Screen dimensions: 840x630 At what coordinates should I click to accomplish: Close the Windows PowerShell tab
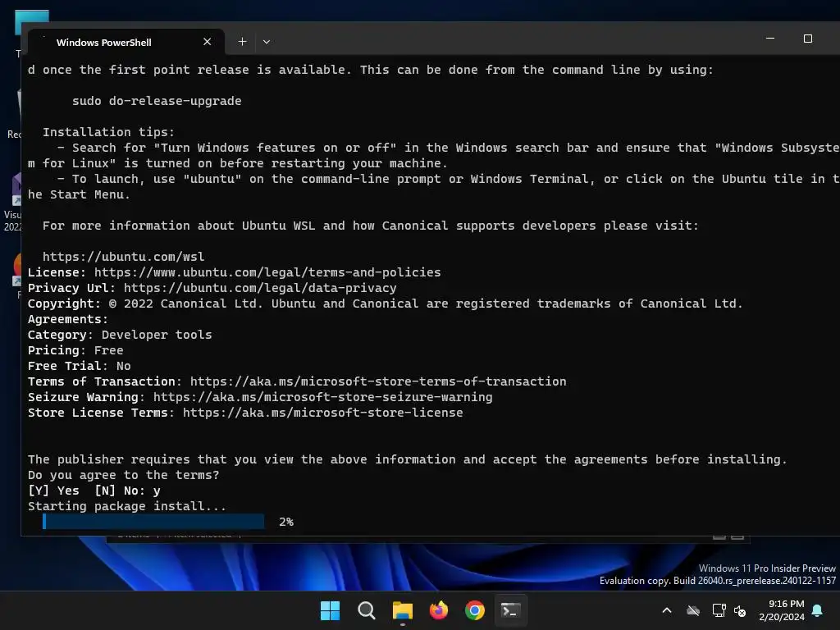click(x=208, y=42)
